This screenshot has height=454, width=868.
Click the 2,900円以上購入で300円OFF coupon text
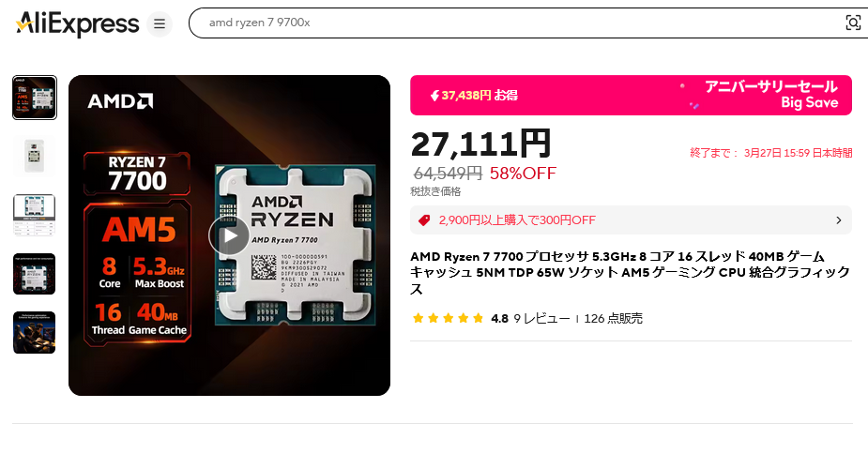pyautogui.click(x=517, y=220)
